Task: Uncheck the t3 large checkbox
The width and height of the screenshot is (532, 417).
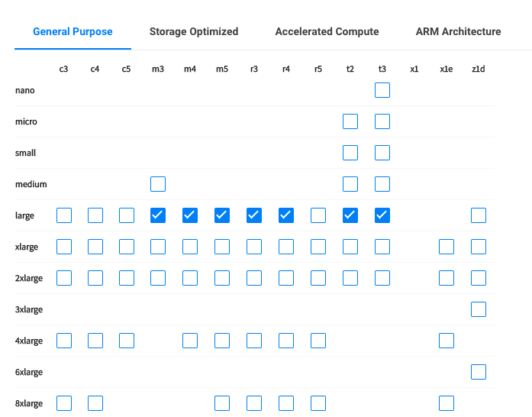Action: coord(382,215)
